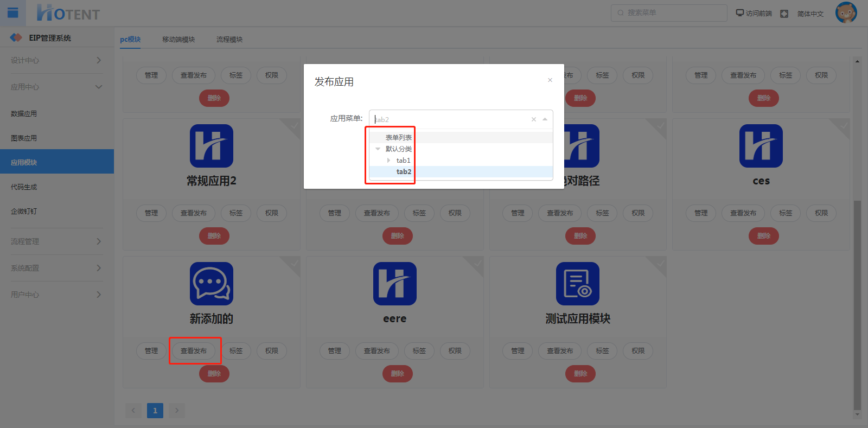
Task: Open the 简体中文 language selector
Action: tap(810, 14)
